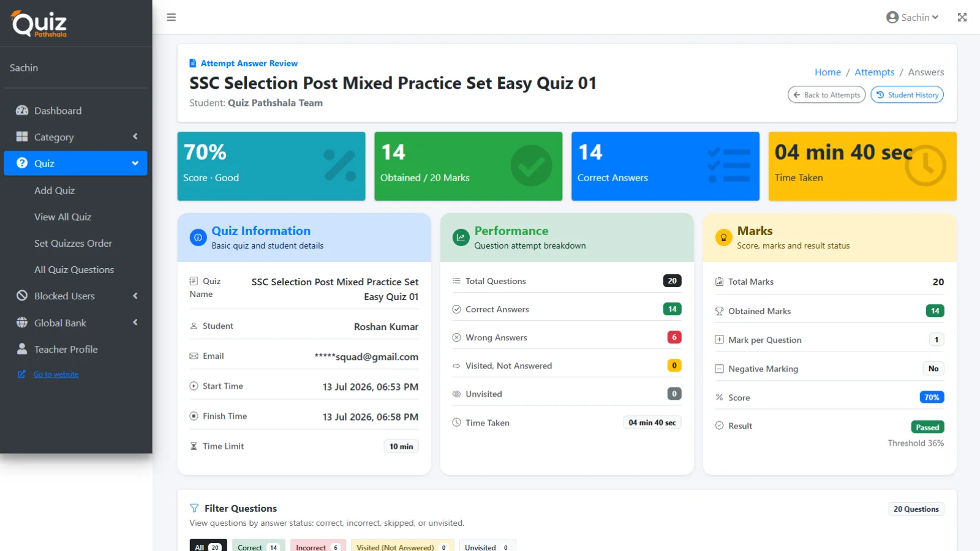The width and height of the screenshot is (980, 551).
Task: Click the percent icon on Score card
Action: (x=340, y=165)
